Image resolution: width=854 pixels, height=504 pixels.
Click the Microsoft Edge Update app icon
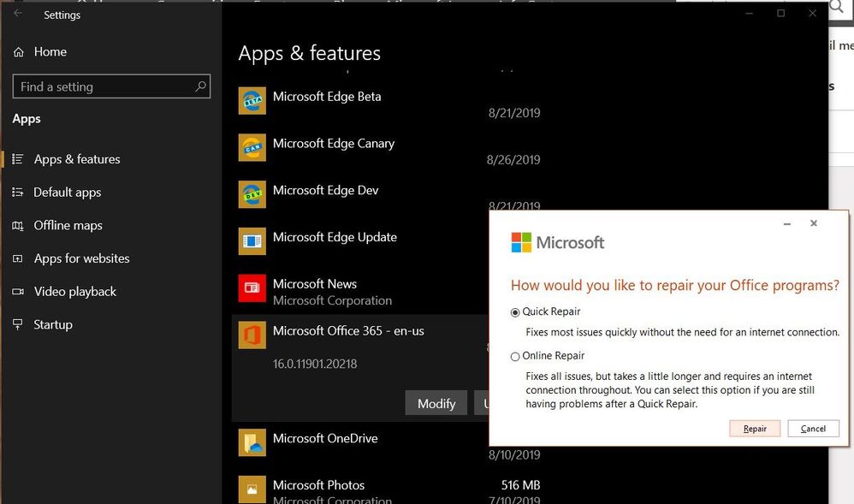tap(252, 241)
